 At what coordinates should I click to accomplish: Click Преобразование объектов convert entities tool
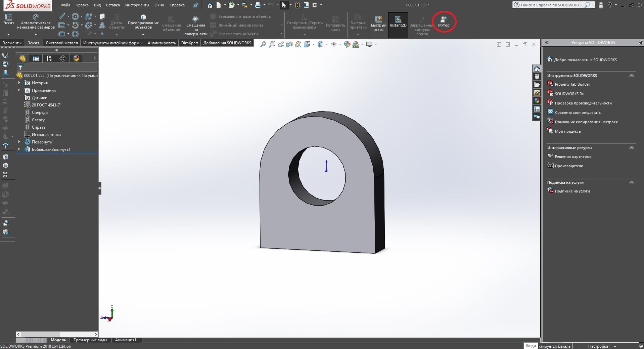[x=143, y=22]
